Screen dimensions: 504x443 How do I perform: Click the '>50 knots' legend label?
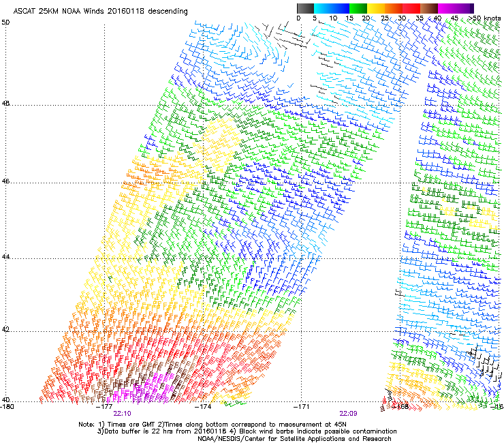tap(484, 18)
